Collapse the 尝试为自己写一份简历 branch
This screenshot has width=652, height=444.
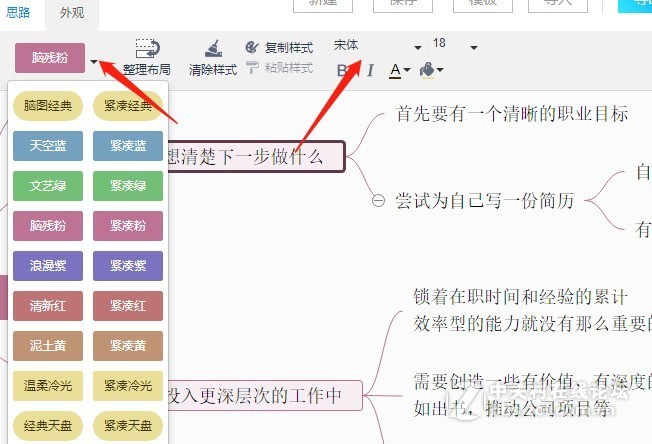(x=378, y=201)
